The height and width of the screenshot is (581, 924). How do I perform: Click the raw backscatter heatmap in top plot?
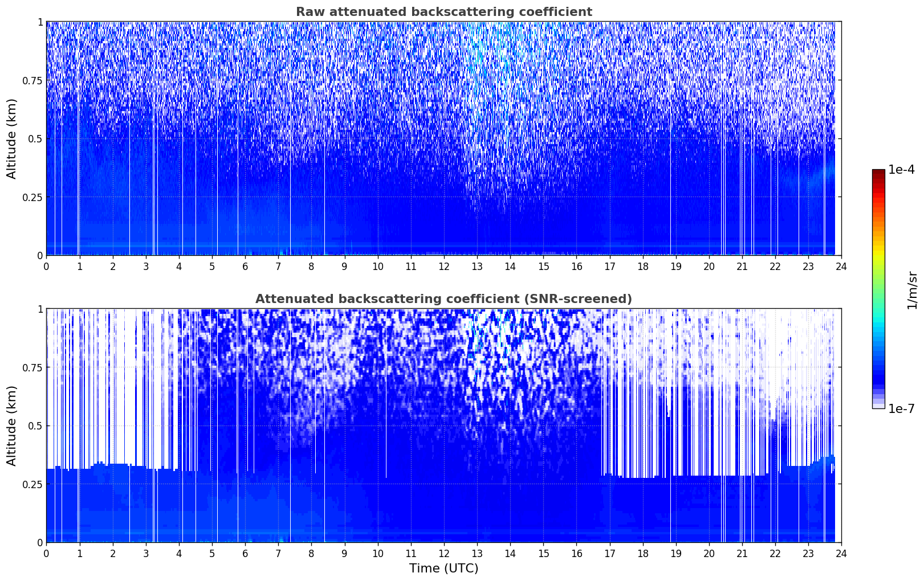click(x=443, y=138)
